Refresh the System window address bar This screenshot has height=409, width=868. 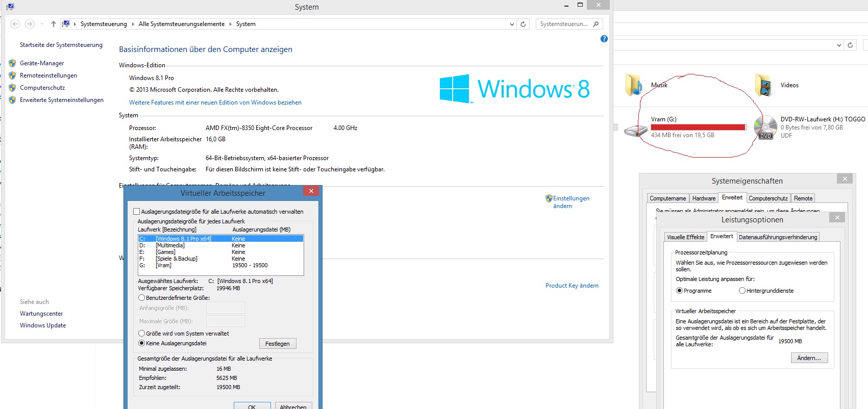coord(523,24)
